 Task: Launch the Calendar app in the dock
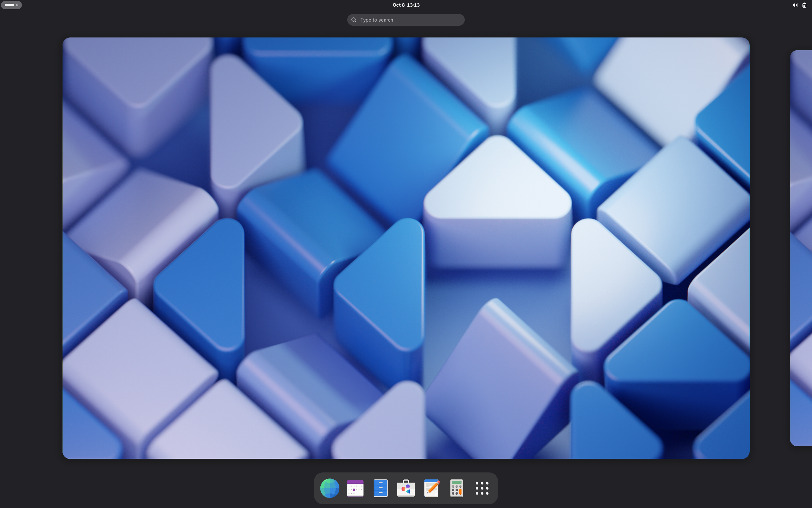pos(355,488)
